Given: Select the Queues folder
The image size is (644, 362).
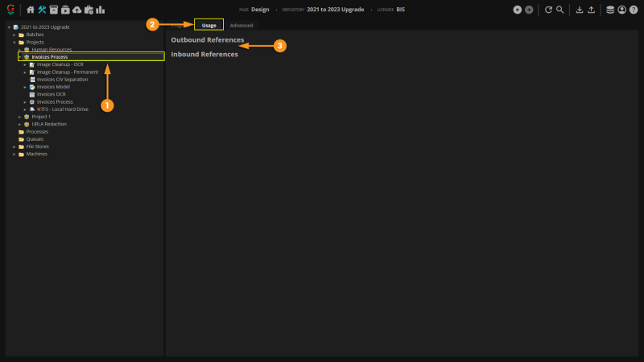Looking at the screenshot, I should [35, 138].
